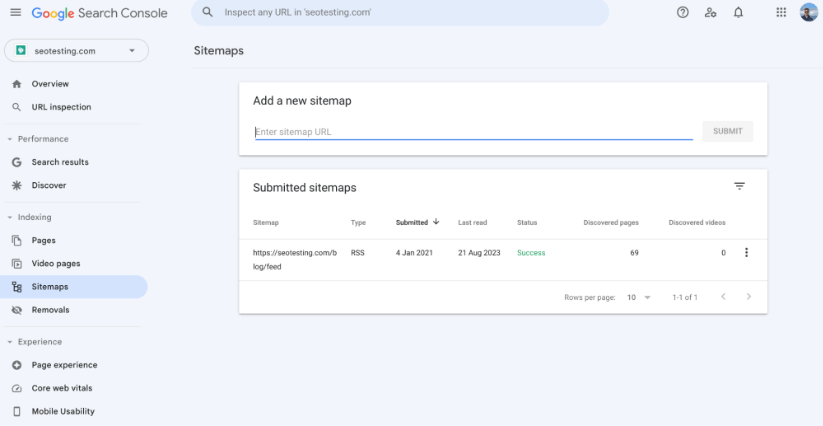Open more options for the blog/feed sitemap
The image size is (823, 426).
746,253
